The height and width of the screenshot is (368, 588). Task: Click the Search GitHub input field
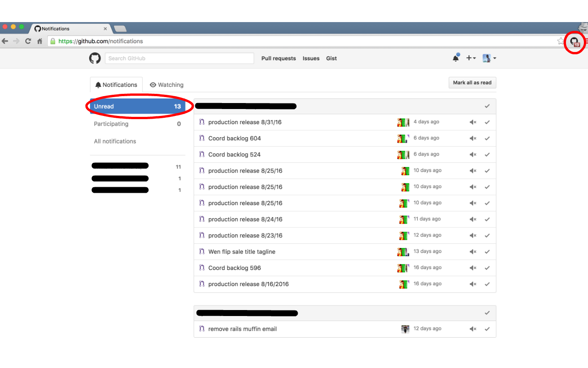coord(179,58)
